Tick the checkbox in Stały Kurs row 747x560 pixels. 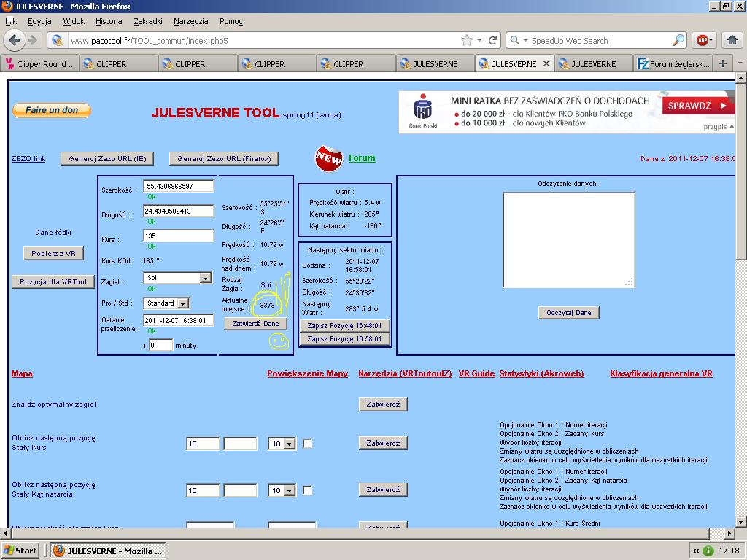pyautogui.click(x=307, y=443)
